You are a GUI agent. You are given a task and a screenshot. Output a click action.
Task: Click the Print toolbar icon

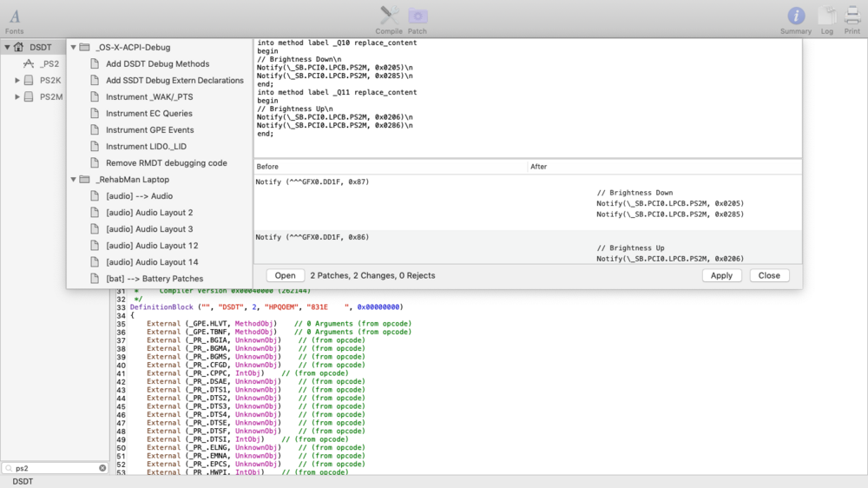852,16
